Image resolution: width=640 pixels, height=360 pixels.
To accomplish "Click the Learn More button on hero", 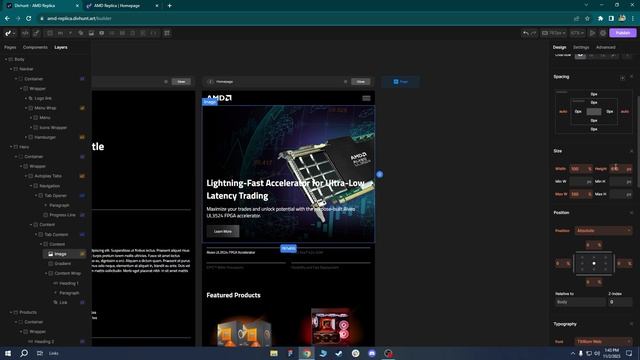I will [x=223, y=231].
